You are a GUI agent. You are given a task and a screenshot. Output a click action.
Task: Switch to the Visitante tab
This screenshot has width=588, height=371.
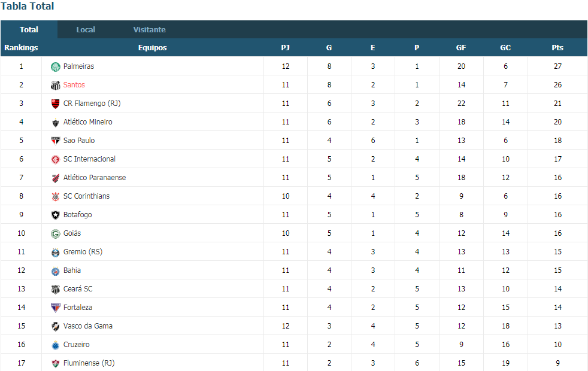coord(149,29)
